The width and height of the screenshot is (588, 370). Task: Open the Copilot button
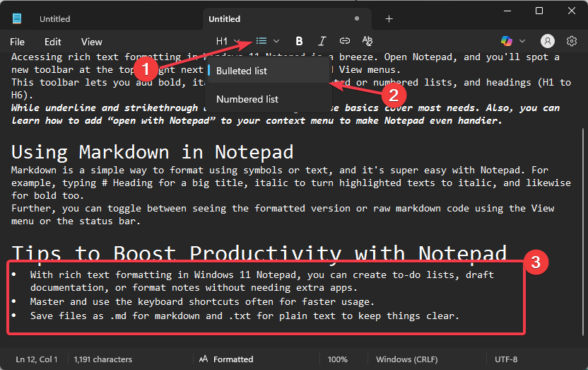[x=507, y=41]
